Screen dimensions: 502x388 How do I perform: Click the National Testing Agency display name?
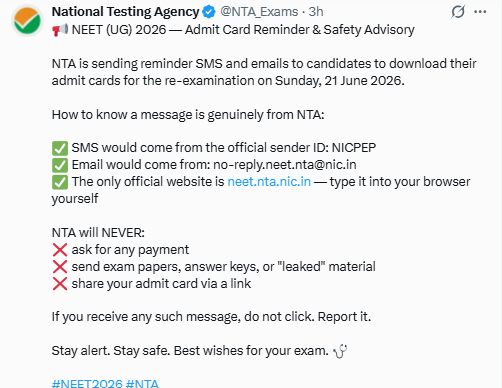coord(125,12)
